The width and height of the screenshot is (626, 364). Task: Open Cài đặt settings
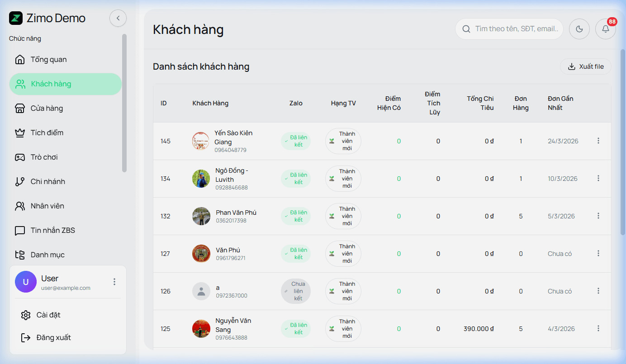(x=48, y=315)
